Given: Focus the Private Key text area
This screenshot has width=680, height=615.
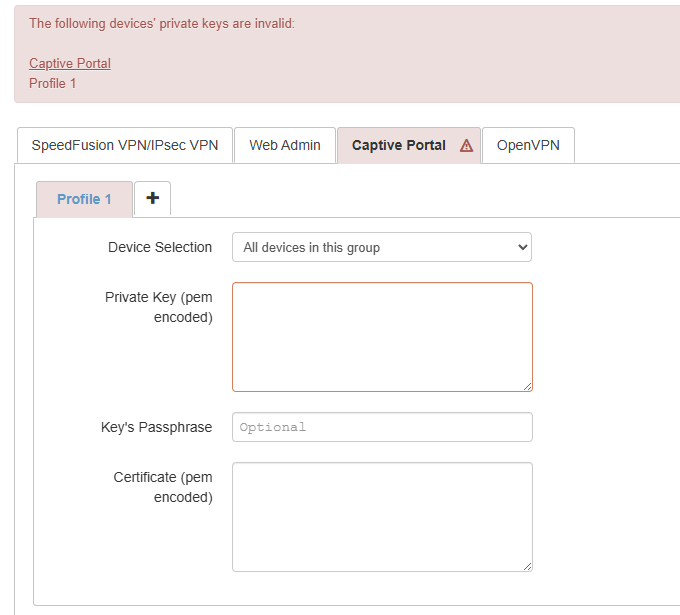Looking at the screenshot, I should 382,337.
